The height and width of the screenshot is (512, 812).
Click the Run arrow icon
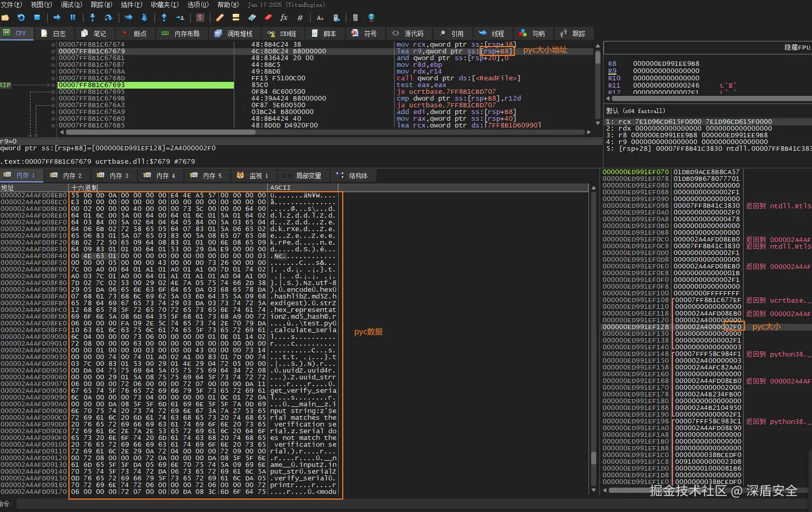(57, 18)
